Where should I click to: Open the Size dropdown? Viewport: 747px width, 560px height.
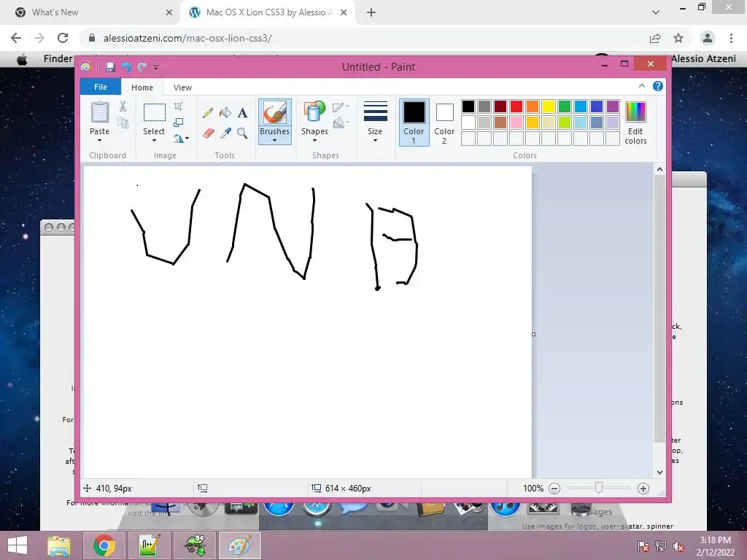point(375,122)
